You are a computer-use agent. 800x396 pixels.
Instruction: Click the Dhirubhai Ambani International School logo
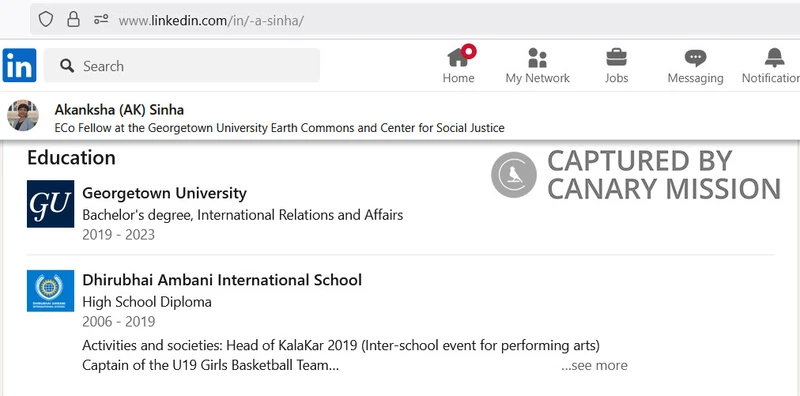pos(51,291)
